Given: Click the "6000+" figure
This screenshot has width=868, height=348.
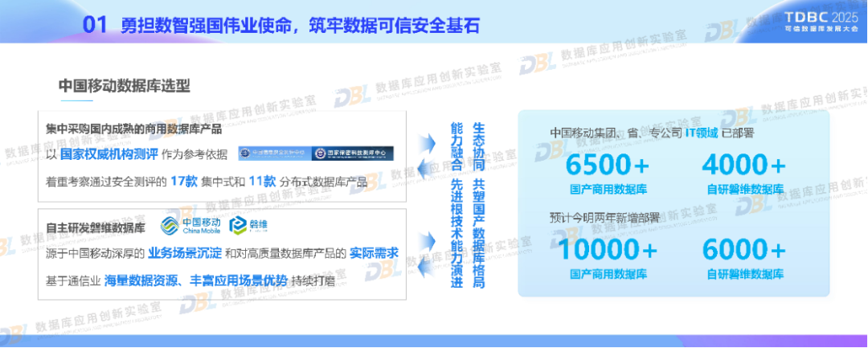Looking at the screenshot, I should point(744,250).
